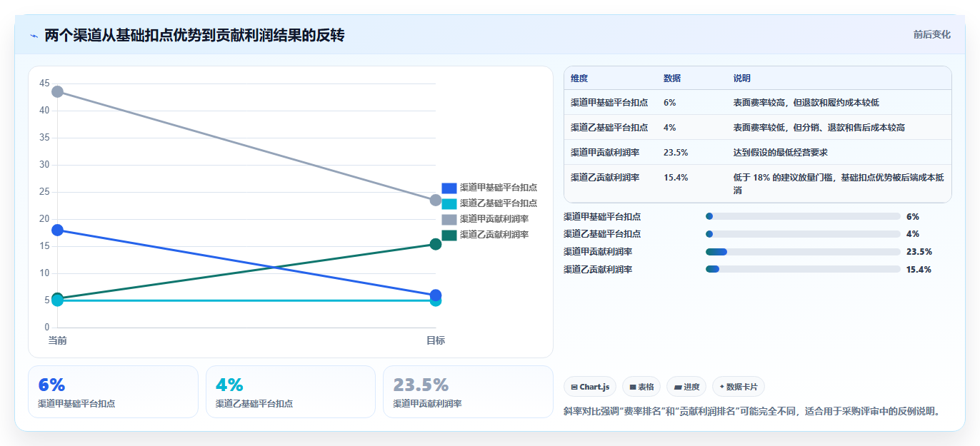Toggle the 渠道乙基础平台扣点 legend cyan swatch
This screenshot has width=980, height=446.
[449, 203]
